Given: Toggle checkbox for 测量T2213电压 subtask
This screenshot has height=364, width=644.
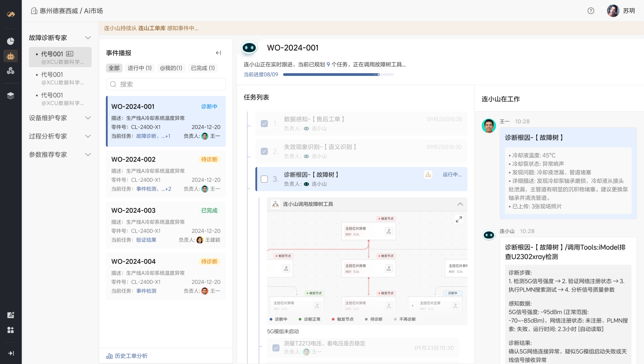Looking at the screenshot, I should [x=276, y=348].
